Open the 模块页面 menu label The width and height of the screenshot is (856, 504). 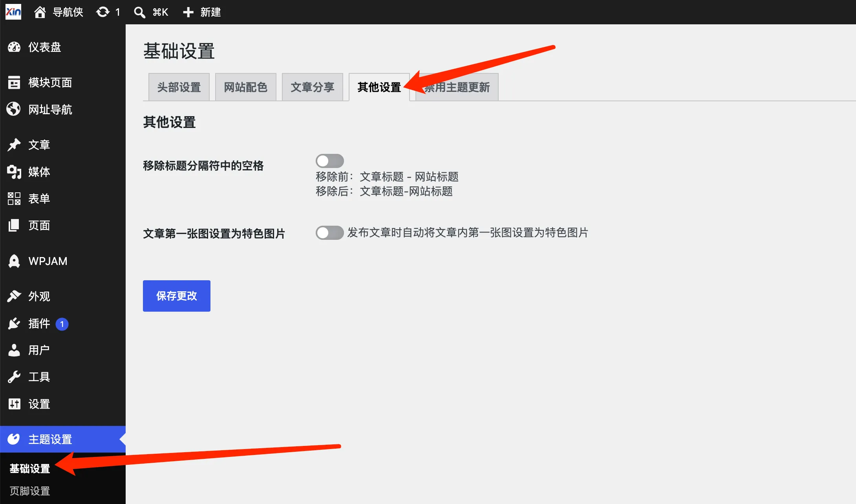click(x=50, y=82)
